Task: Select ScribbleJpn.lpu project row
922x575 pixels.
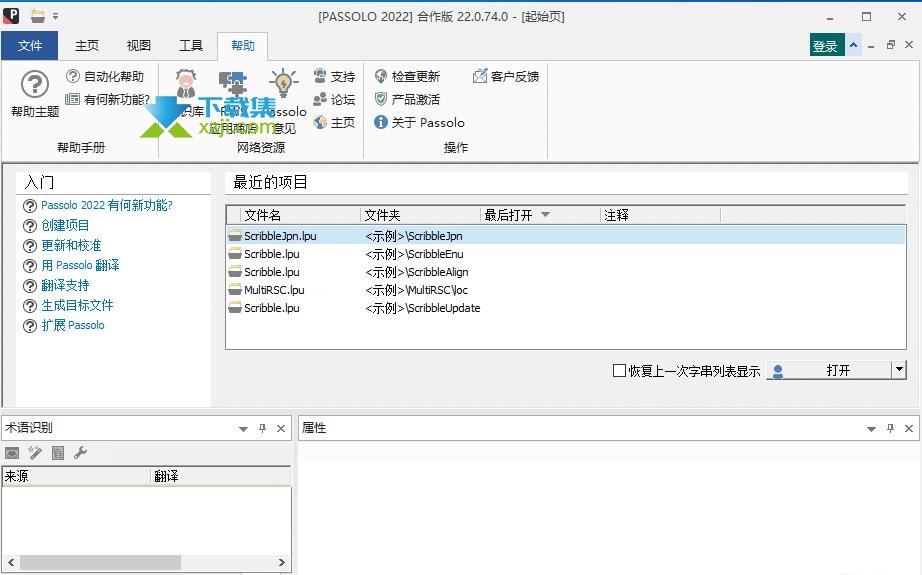Action: coord(566,236)
